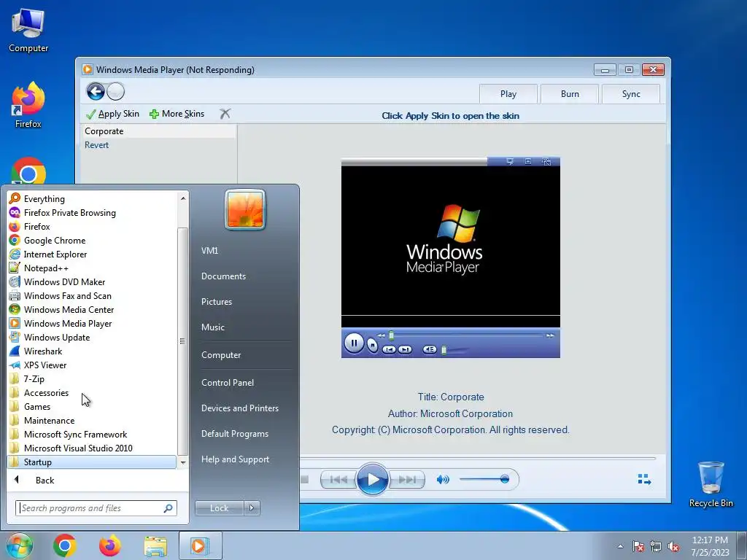Open Default Programs

[234, 434]
